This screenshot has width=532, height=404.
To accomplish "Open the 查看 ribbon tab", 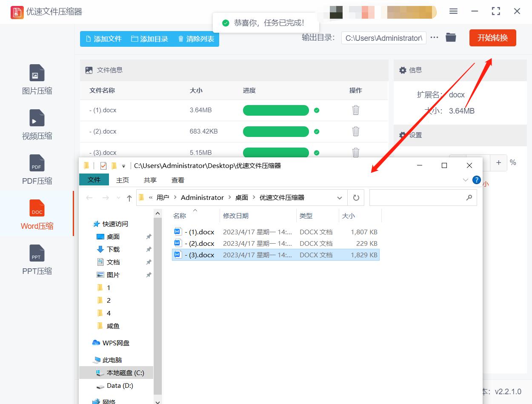I will (x=177, y=180).
